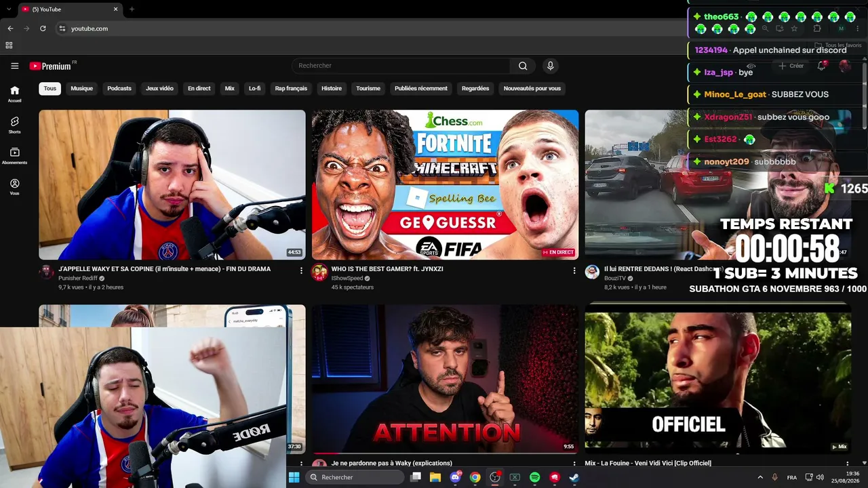Open the IShowSpeed channel avatar
Screen dimensions: 868x488
point(319,272)
